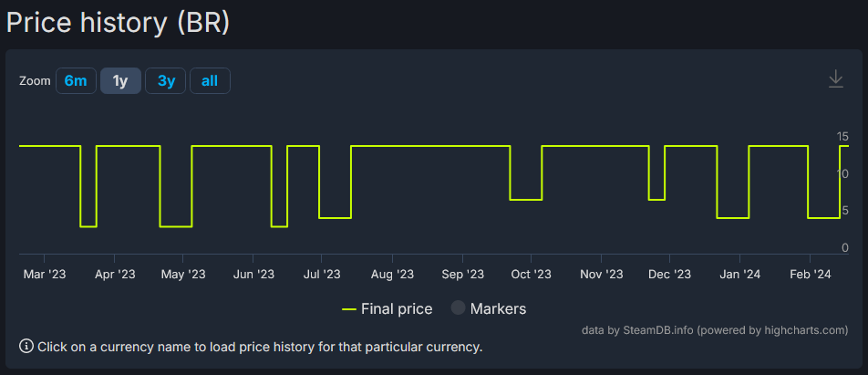
Task: Click the short dip before Dec '23
Action: coord(656,200)
